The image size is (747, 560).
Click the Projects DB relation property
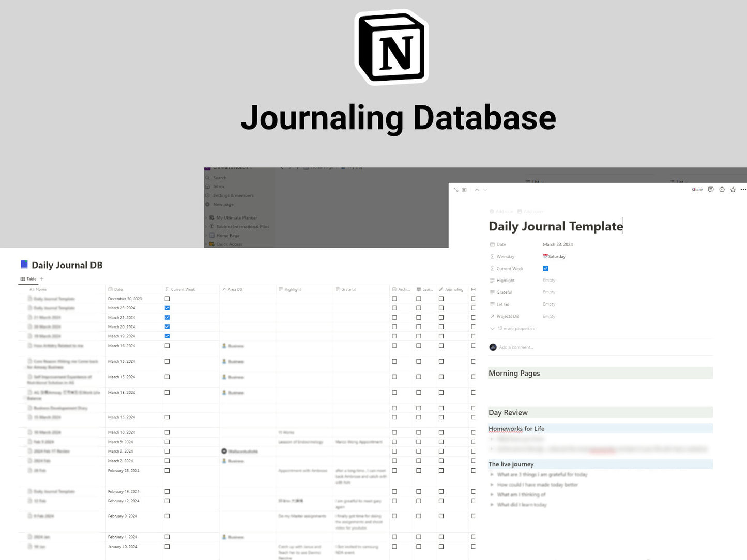coord(505,316)
